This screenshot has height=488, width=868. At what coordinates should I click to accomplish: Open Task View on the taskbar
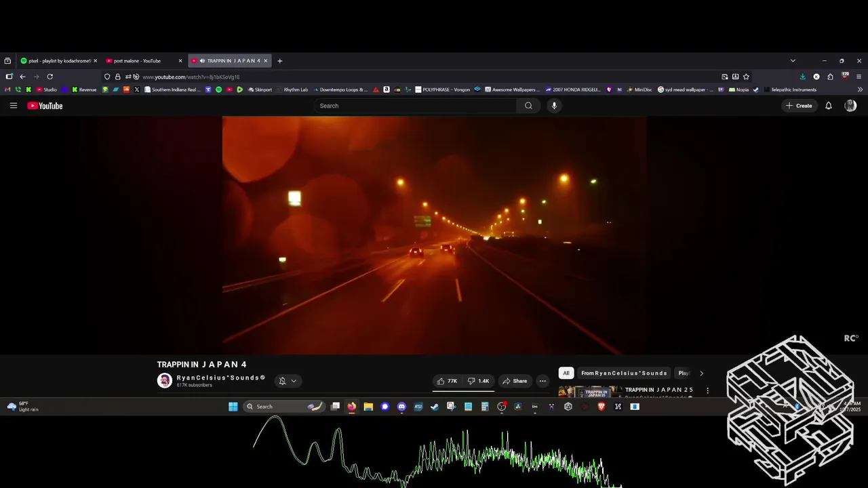pyautogui.click(x=335, y=407)
